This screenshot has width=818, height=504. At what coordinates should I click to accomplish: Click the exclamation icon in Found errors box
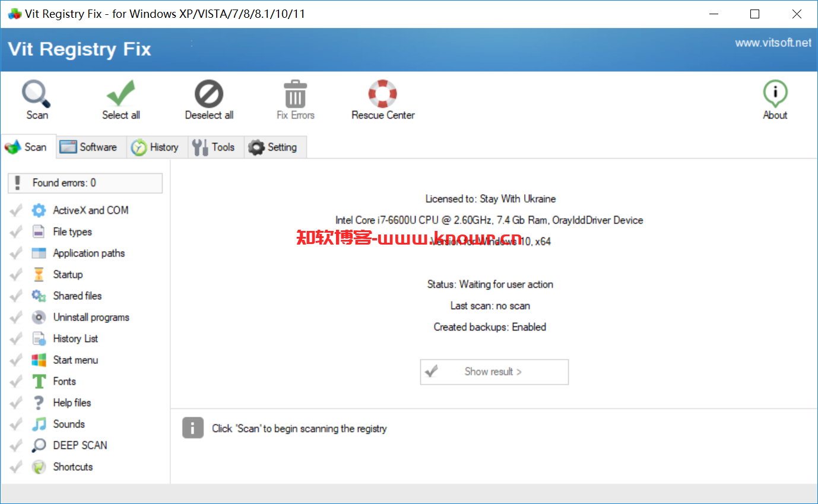(x=17, y=183)
